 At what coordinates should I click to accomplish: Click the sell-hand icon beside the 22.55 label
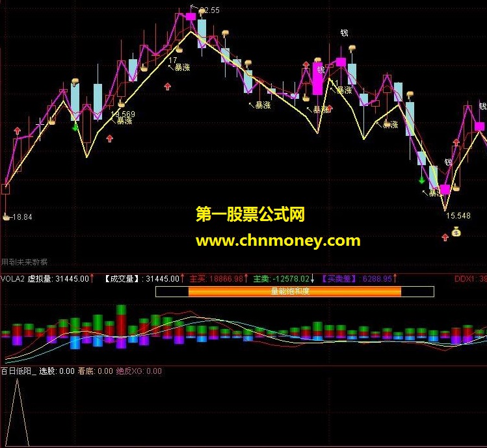(x=202, y=12)
